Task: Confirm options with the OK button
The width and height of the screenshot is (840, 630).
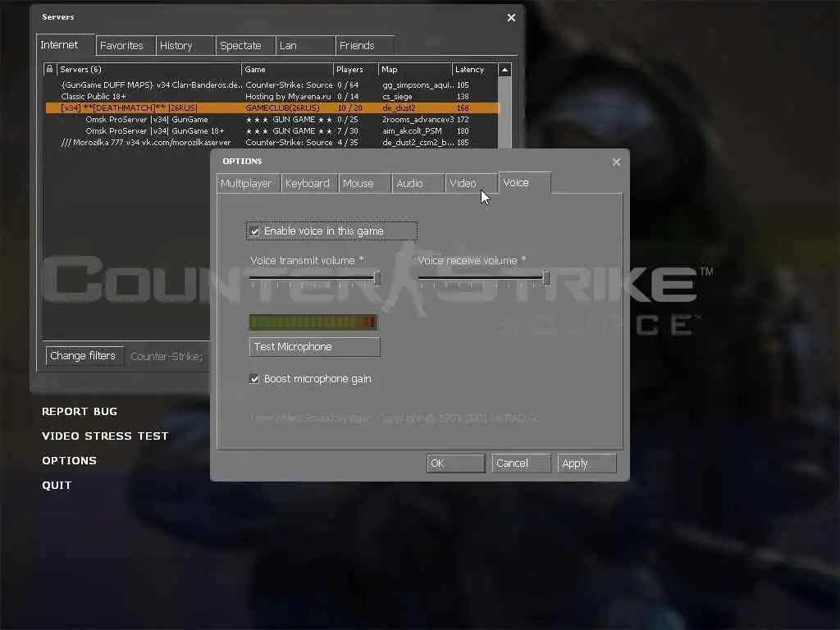Action: coord(455,463)
